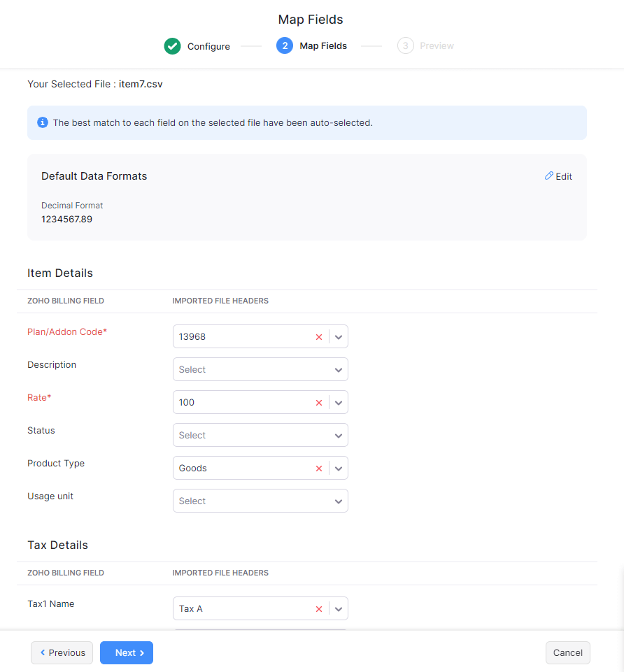624x672 pixels.
Task: Click the blue info icon in banner
Action: point(43,122)
